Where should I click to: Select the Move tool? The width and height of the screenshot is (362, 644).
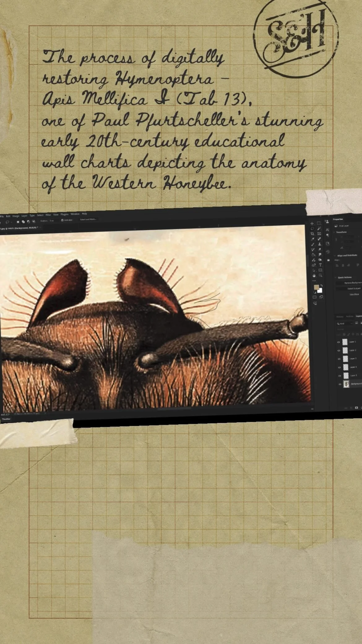point(312,224)
